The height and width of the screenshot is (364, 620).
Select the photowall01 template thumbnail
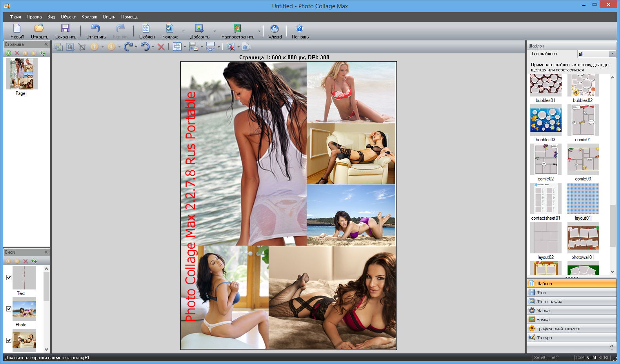click(x=583, y=238)
